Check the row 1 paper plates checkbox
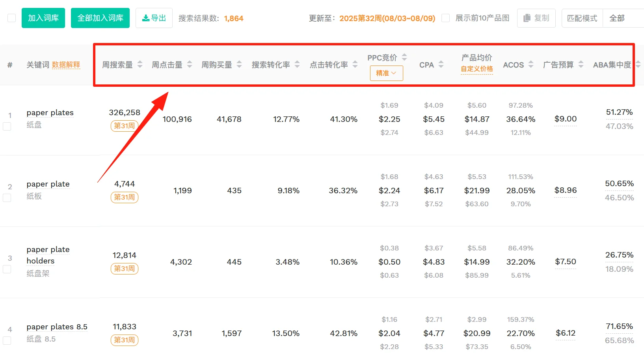 tap(7, 126)
